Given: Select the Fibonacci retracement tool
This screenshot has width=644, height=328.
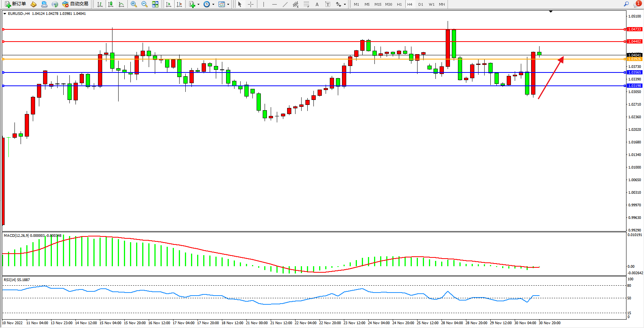Looking at the screenshot, I should click(x=306, y=4).
